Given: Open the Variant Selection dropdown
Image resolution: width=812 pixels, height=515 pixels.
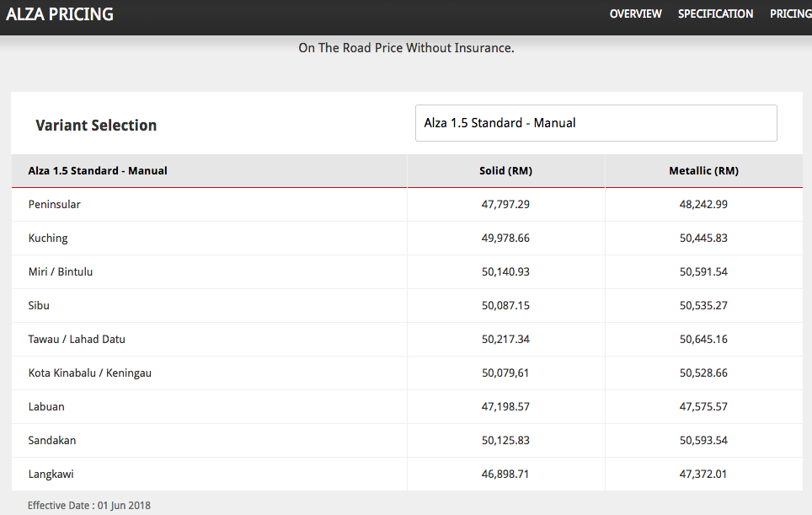Looking at the screenshot, I should [x=596, y=123].
